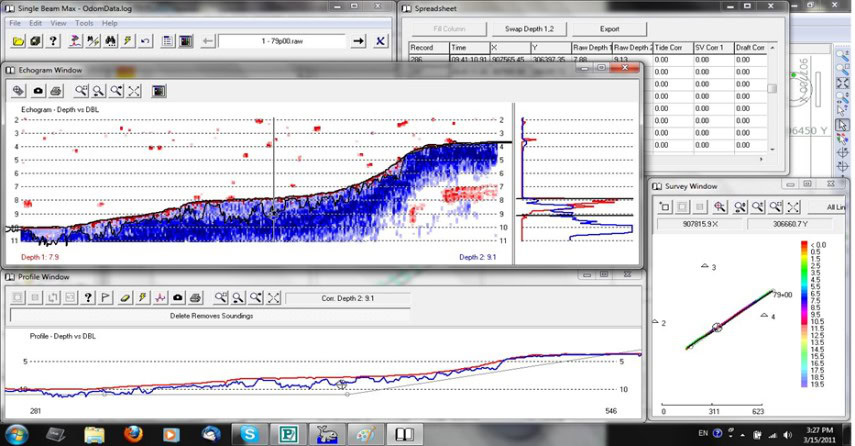This screenshot has height=446, width=855.
Task: Click the volume icon in system tray
Action: click(787, 435)
